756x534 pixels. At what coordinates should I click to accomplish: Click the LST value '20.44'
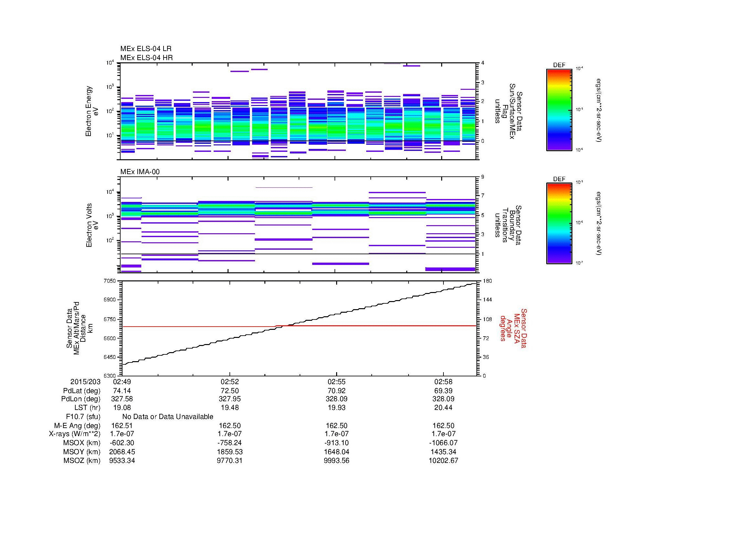(x=443, y=407)
